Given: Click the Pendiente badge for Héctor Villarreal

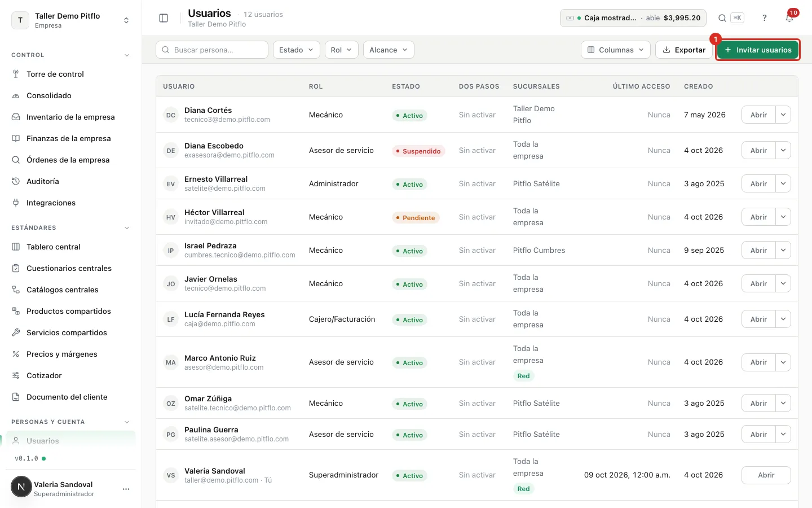Looking at the screenshot, I should 416,218.
